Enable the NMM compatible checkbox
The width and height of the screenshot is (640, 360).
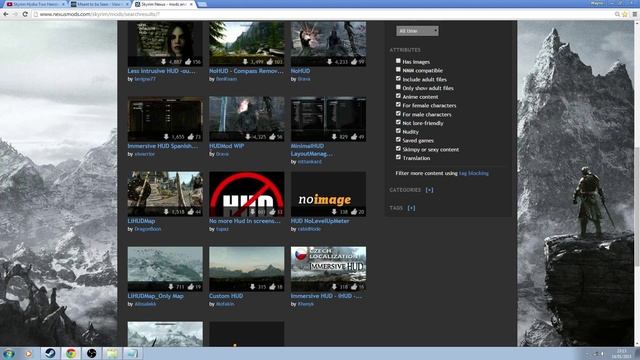(398, 70)
